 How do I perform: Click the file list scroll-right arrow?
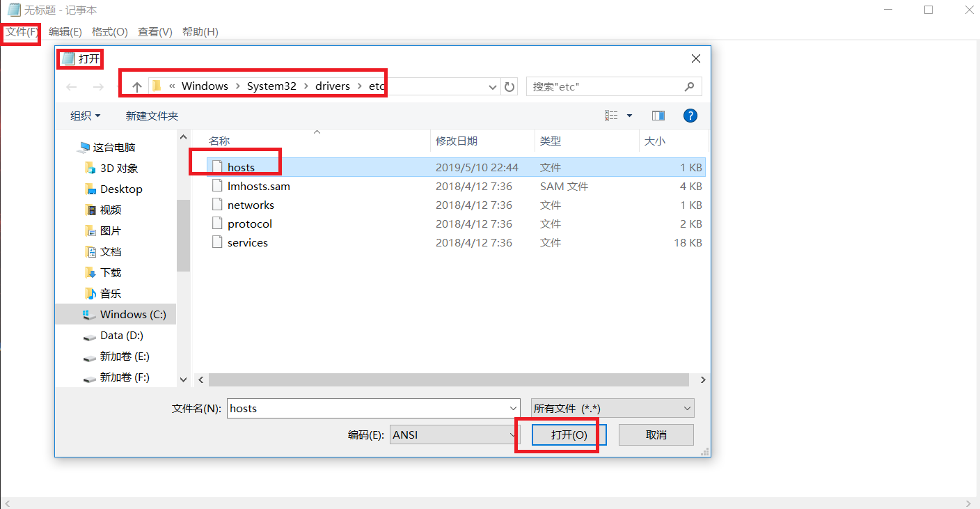703,379
